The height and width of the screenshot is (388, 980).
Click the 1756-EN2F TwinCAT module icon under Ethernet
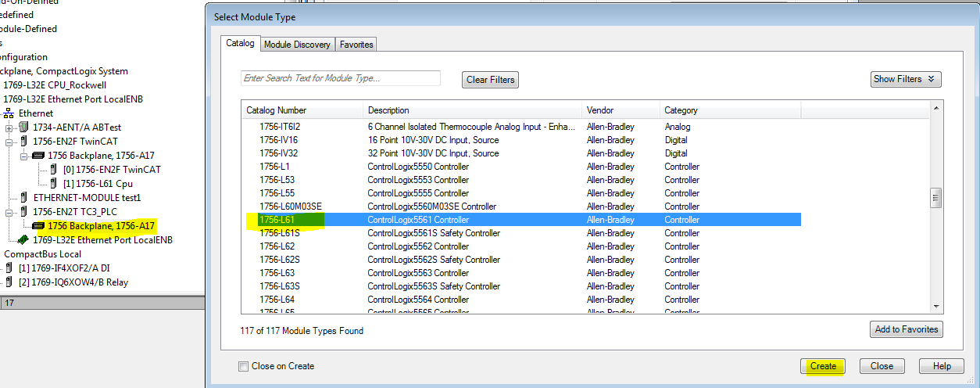[23, 142]
